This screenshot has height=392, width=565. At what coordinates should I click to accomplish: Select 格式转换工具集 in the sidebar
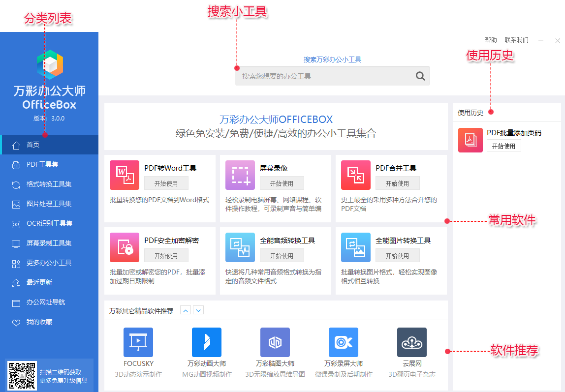[x=49, y=184]
